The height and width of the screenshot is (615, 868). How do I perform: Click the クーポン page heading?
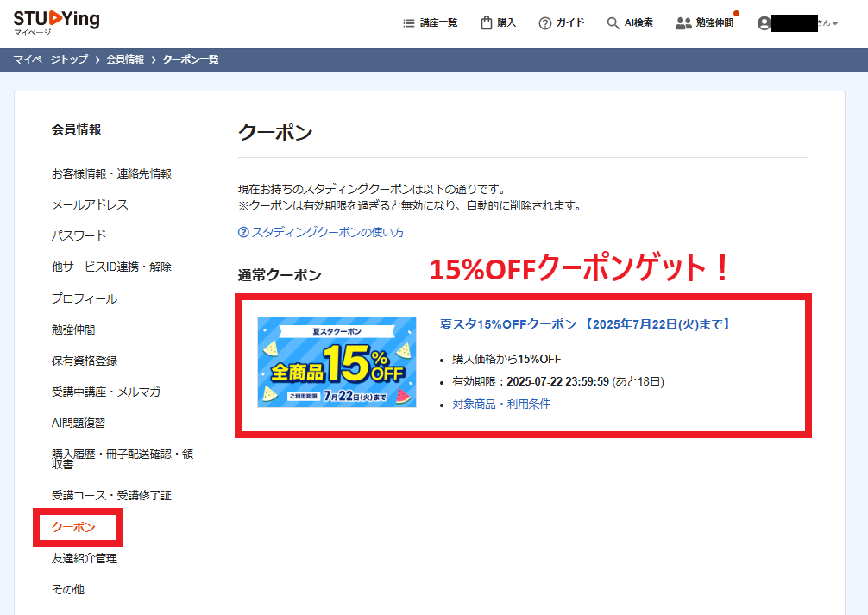275,133
